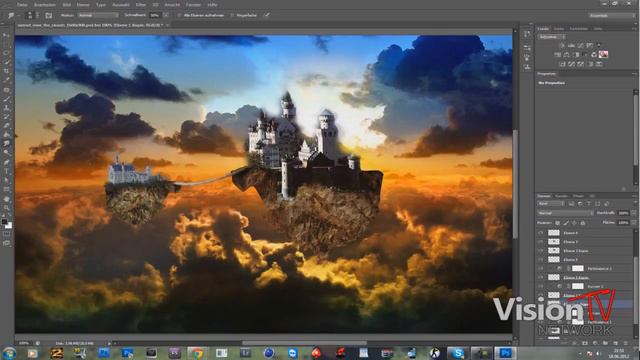Open the layer blend mode dropdown
640x360 pixels.
click(x=566, y=213)
